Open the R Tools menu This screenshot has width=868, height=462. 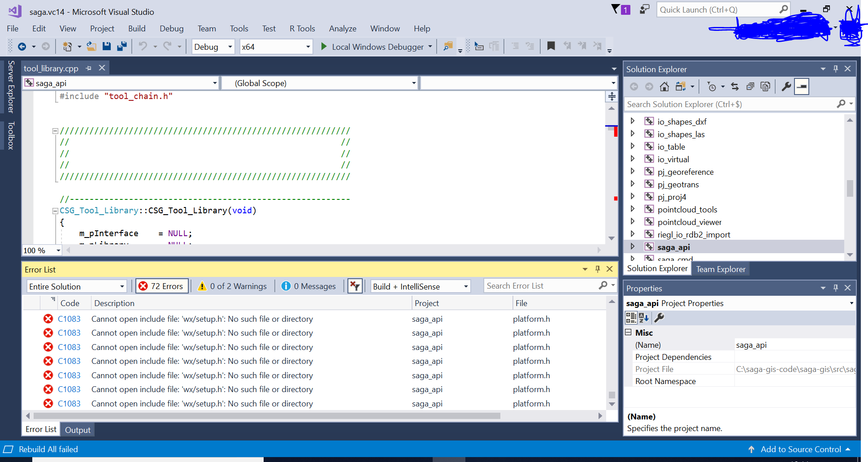(302, 29)
